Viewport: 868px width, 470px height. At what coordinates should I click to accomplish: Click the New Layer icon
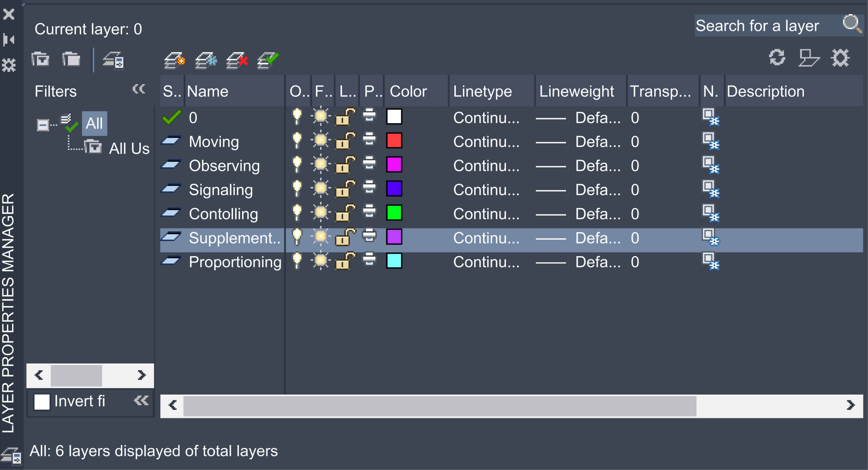click(x=175, y=60)
